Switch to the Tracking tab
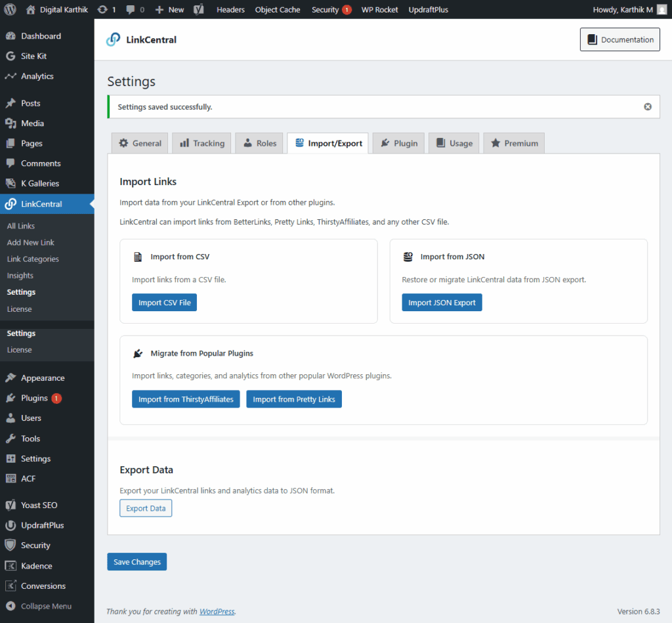Screen dimensions: 672x623 click(x=201, y=143)
